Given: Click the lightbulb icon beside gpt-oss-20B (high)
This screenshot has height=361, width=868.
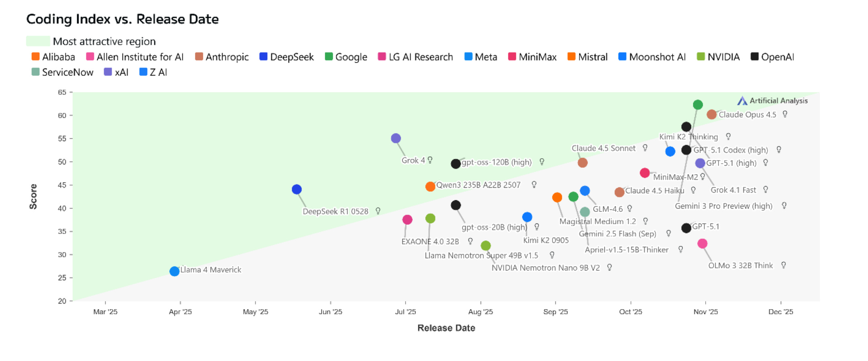Looking at the screenshot, I should coord(537,227).
